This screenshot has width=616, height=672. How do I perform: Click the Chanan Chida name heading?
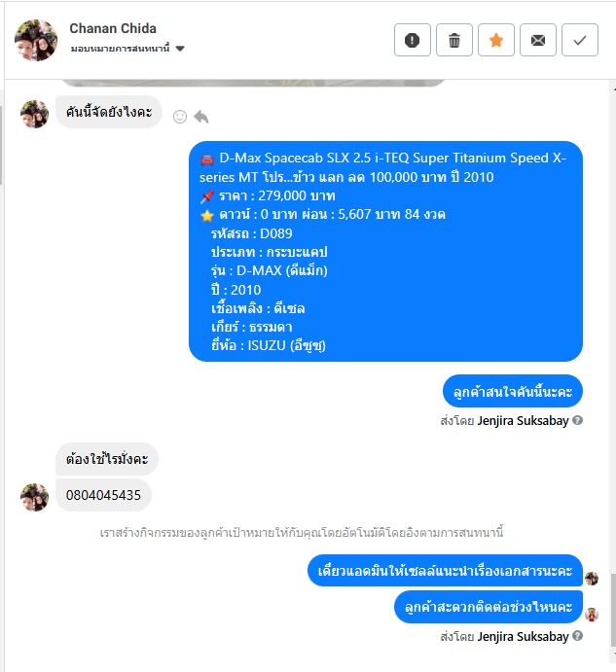[x=113, y=28]
